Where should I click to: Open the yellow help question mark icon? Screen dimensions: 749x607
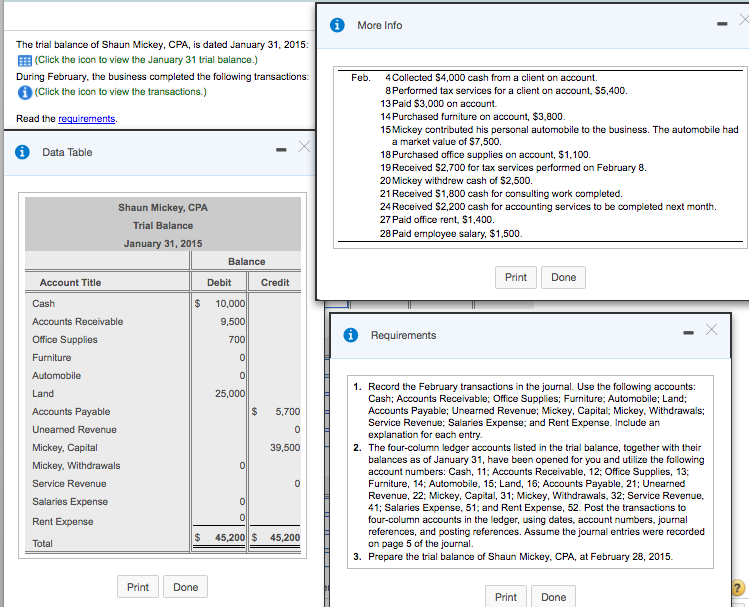pos(738,587)
